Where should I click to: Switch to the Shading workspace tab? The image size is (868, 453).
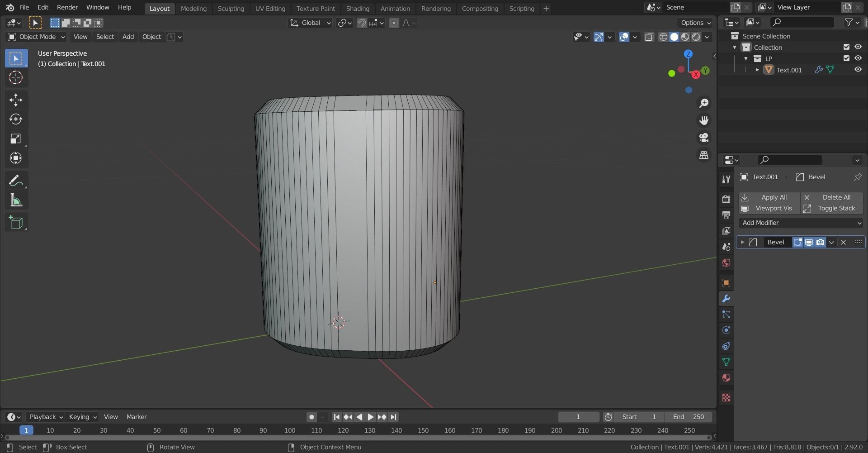358,8
